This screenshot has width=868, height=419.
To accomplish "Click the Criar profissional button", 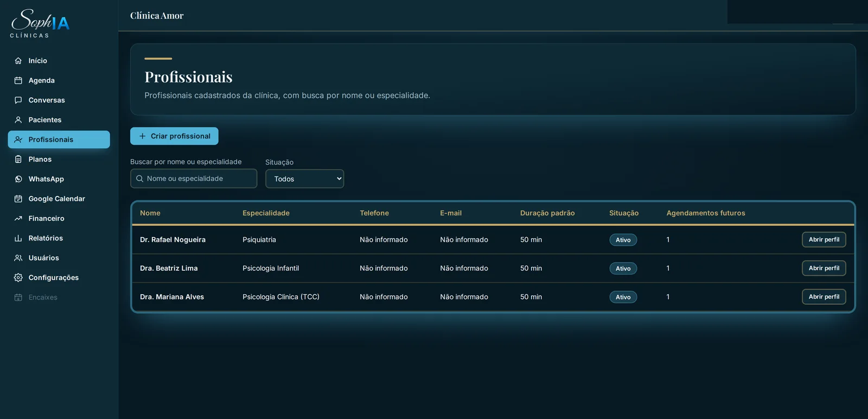I will pyautogui.click(x=174, y=136).
